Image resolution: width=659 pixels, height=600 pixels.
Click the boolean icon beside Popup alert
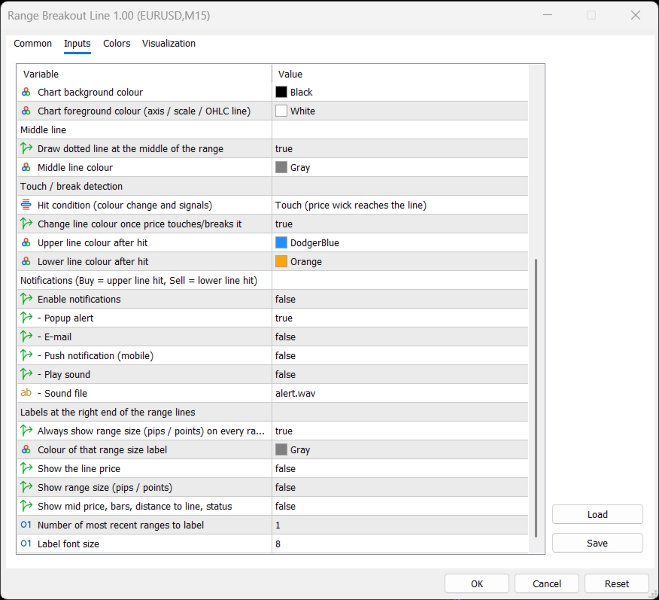tap(26, 318)
